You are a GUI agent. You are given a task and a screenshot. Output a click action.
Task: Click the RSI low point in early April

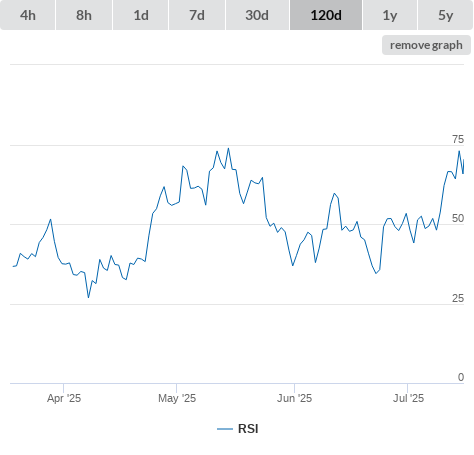88,297
